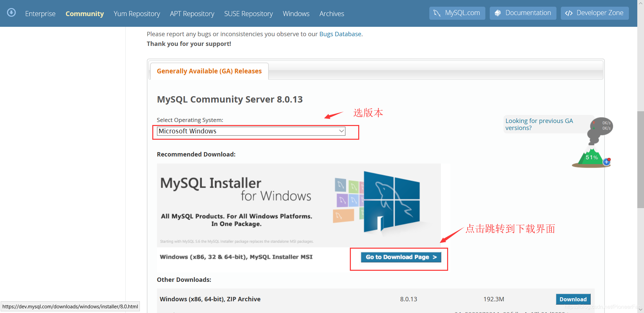
Task: Follow the Bugs Database link
Action: point(340,34)
